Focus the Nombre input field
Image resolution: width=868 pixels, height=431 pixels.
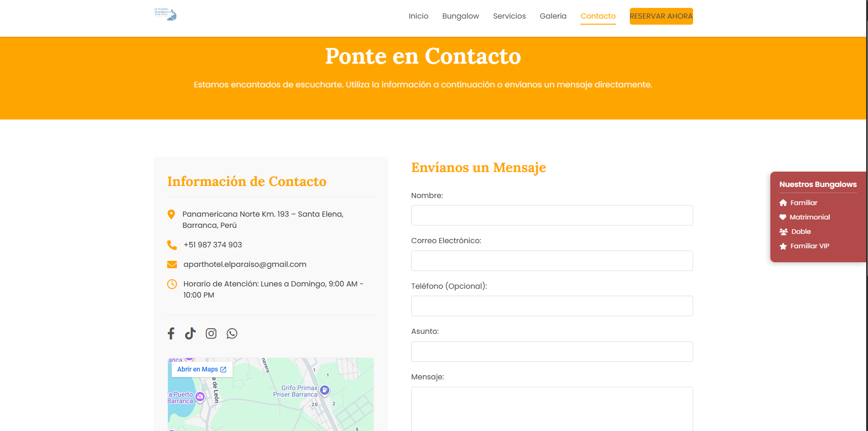(x=552, y=215)
